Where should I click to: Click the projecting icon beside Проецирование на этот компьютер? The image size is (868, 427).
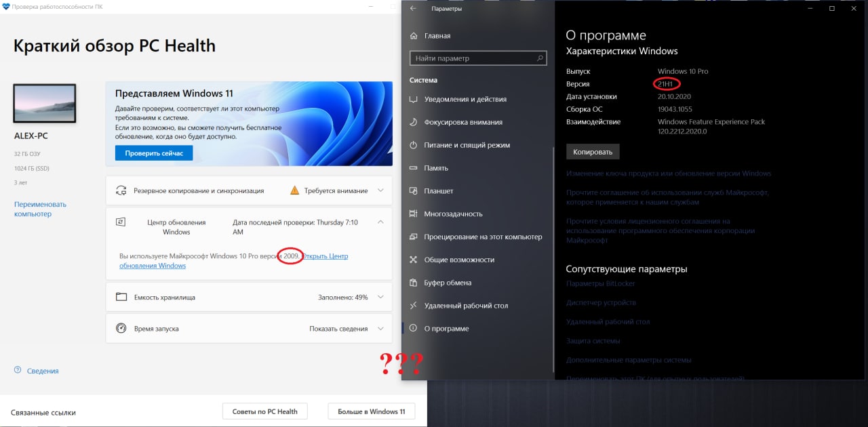pyautogui.click(x=414, y=237)
